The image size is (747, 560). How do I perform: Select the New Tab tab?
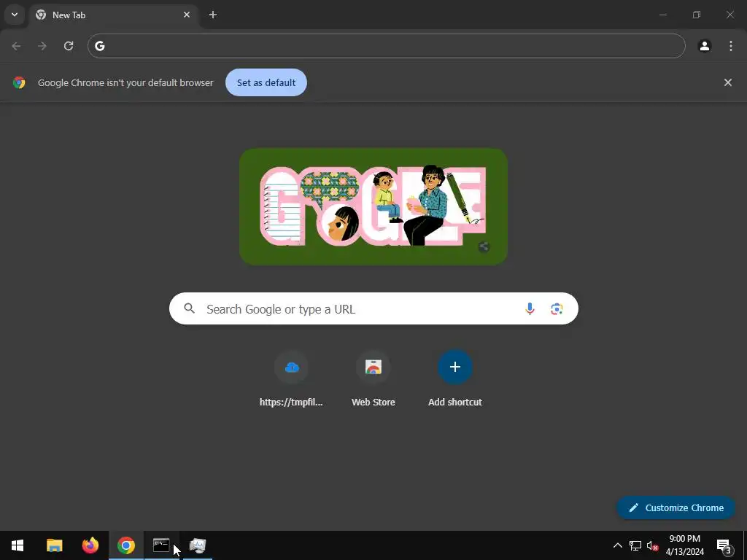coord(113,15)
